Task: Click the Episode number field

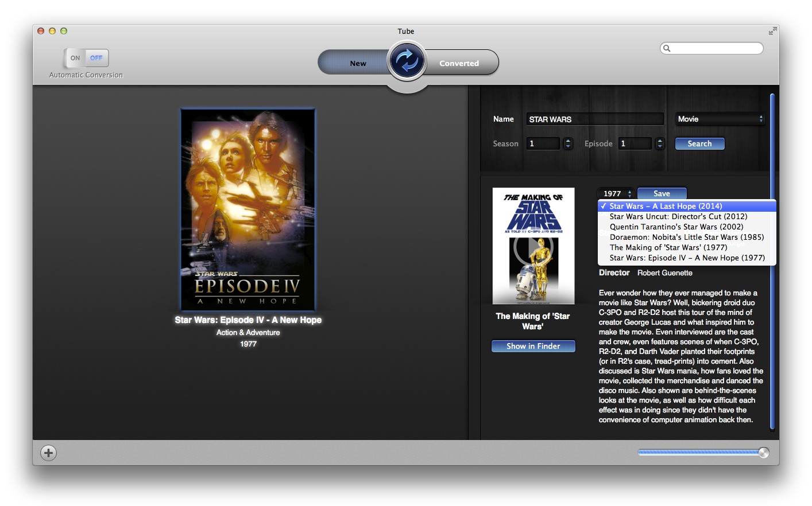Action: [635, 143]
